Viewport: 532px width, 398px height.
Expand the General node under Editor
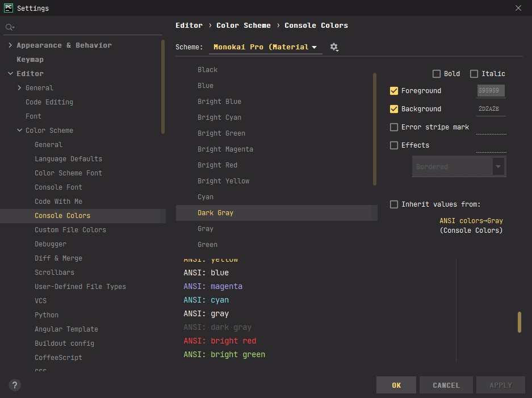click(x=20, y=88)
